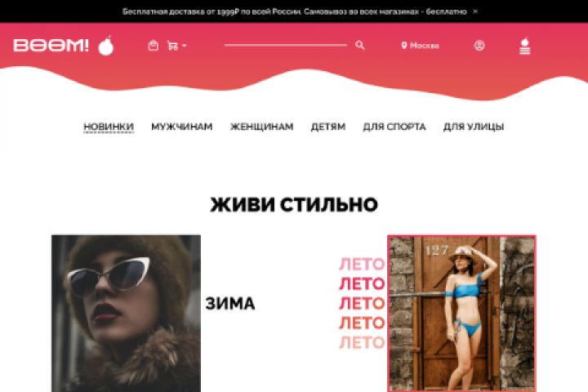Open the bomb hamburger menu icon

click(525, 46)
